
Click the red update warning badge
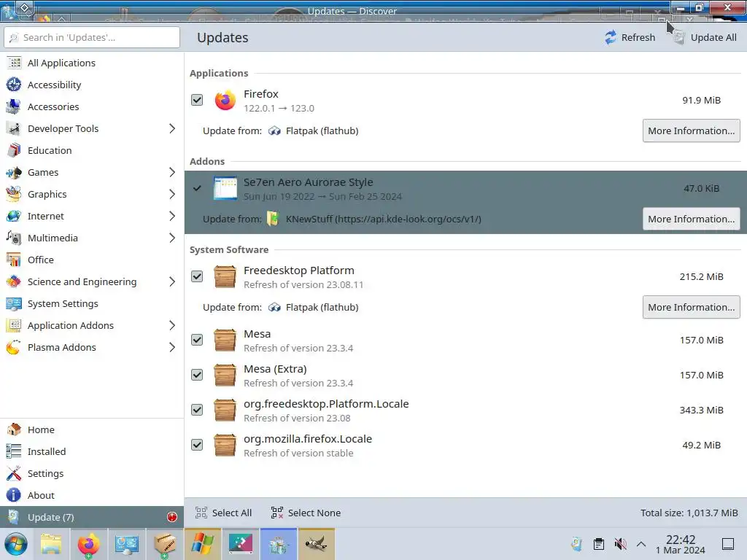tap(172, 517)
